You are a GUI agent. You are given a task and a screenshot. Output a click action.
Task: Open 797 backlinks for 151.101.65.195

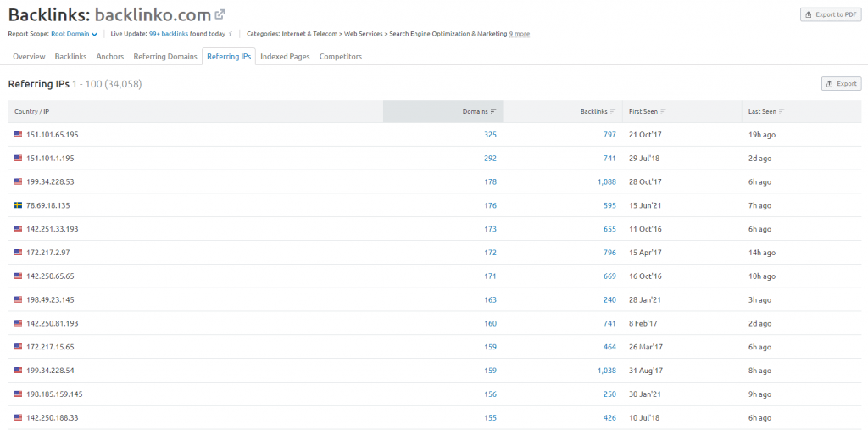(609, 135)
